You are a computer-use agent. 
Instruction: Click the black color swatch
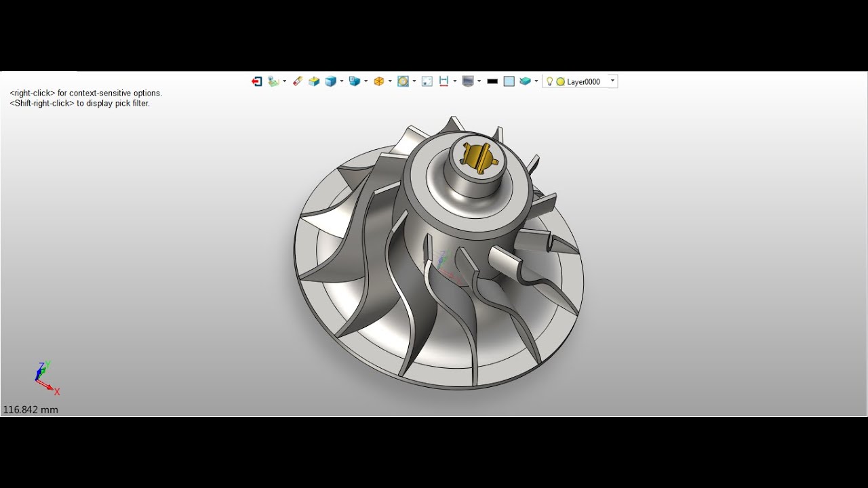pos(492,81)
